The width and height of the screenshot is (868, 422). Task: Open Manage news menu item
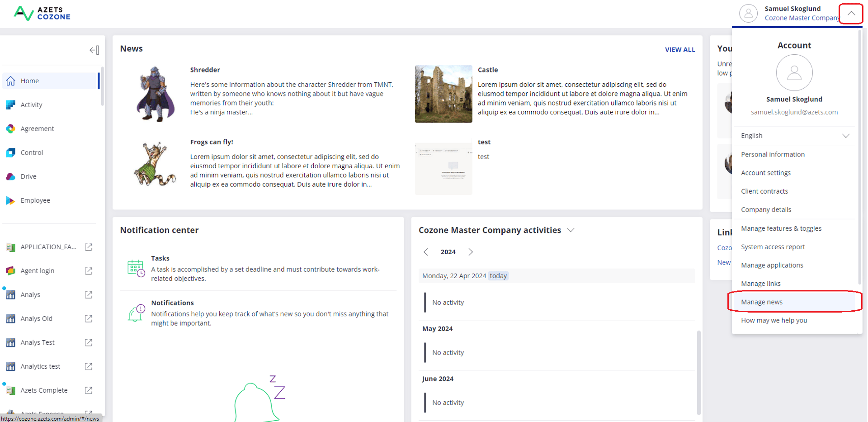tap(794, 302)
